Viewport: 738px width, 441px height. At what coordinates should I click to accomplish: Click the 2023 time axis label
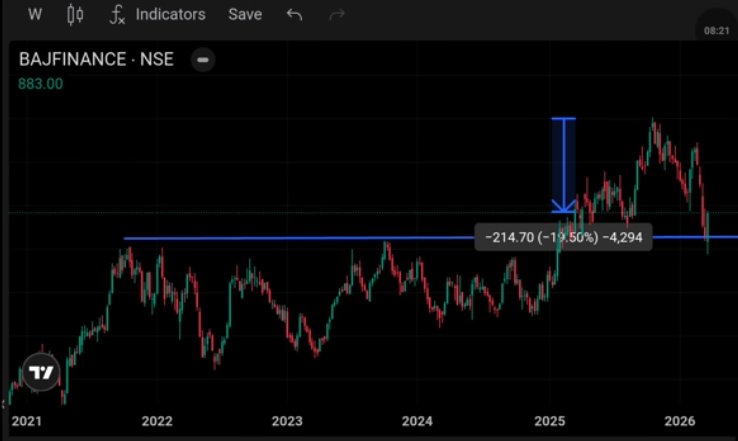click(x=287, y=421)
